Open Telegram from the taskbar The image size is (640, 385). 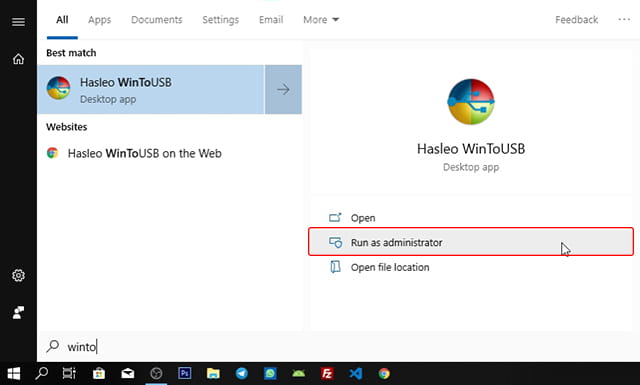pyautogui.click(x=242, y=373)
